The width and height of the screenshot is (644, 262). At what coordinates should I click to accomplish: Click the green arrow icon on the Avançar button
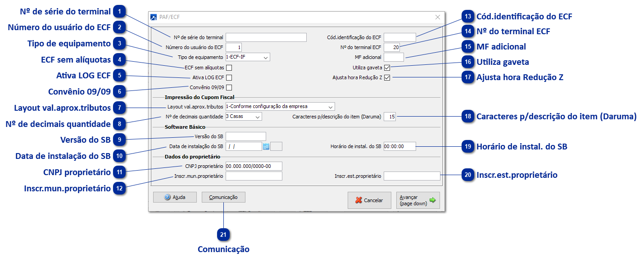click(431, 200)
